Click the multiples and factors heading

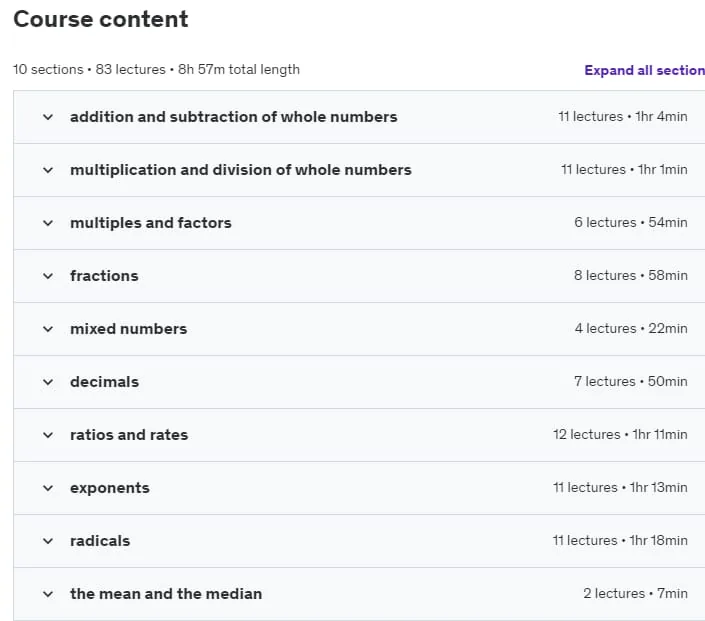click(x=151, y=223)
